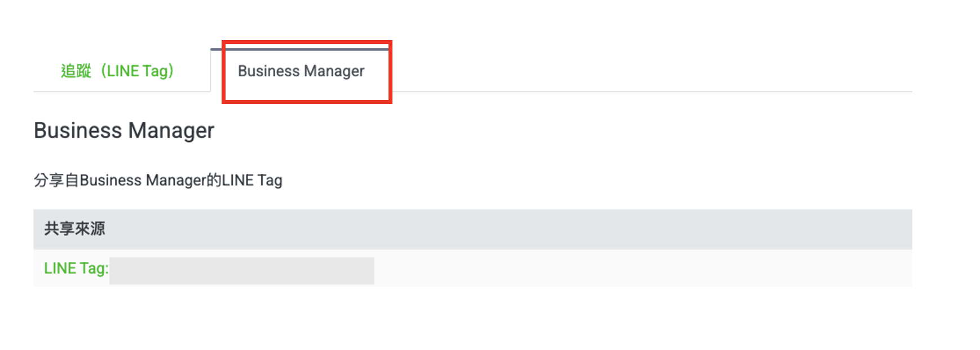The height and width of the screenshot is (350, 980).
Task: Click the word LINE in the green link
Action: pos(60,268)
